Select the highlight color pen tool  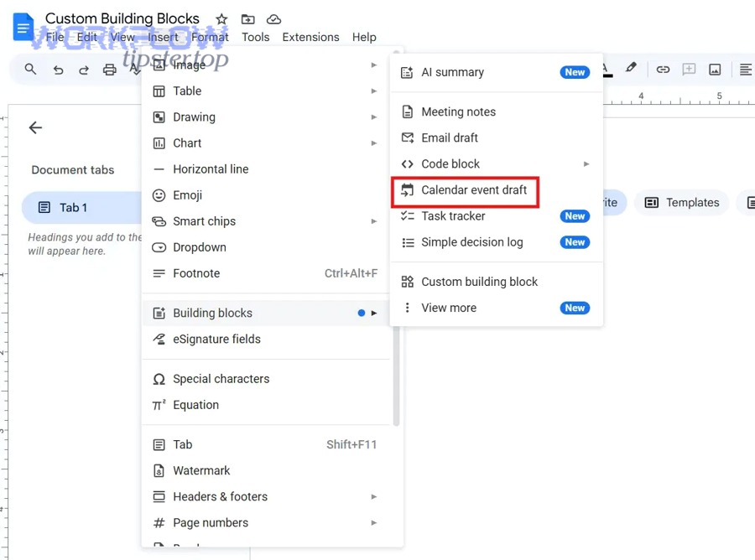[x=631, y=70]
